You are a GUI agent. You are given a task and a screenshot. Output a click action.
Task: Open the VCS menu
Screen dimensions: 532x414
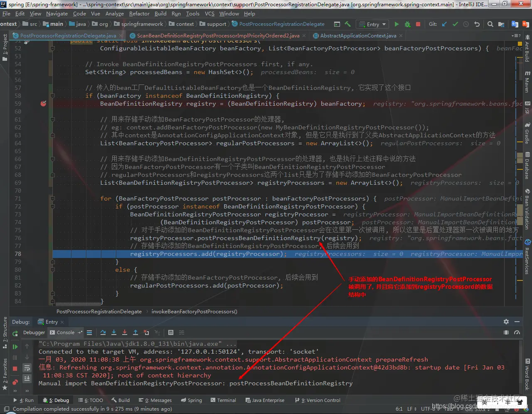coord(209,13)
